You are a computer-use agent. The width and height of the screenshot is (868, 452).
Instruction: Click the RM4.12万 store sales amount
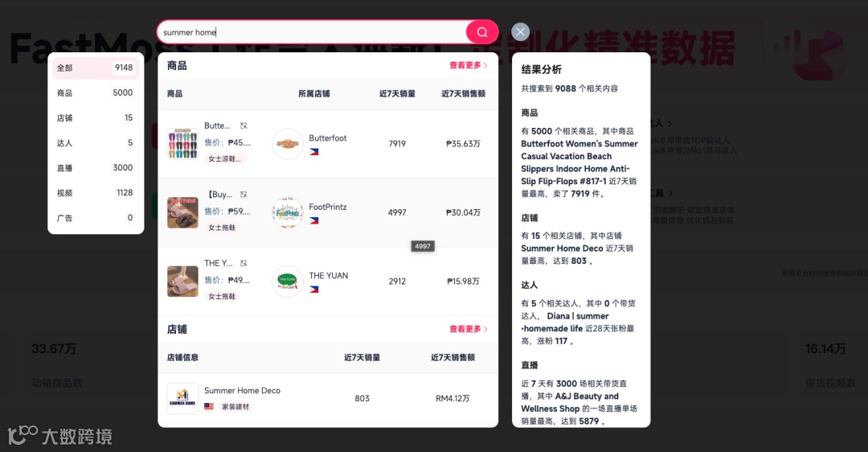click(452, 398)
